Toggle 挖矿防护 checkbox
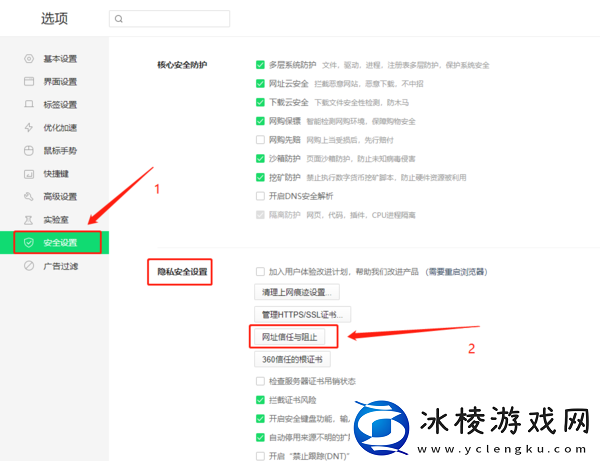 point(260,177)
